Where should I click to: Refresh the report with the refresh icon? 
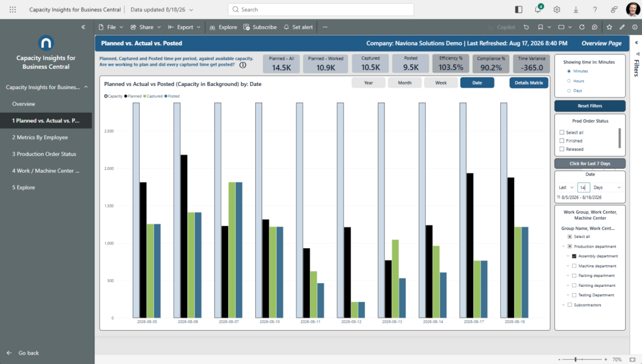(581, 27)
